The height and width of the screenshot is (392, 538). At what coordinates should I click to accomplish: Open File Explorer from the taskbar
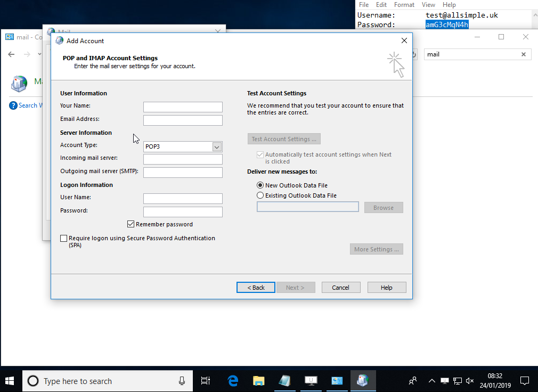[x=259, y=381]
